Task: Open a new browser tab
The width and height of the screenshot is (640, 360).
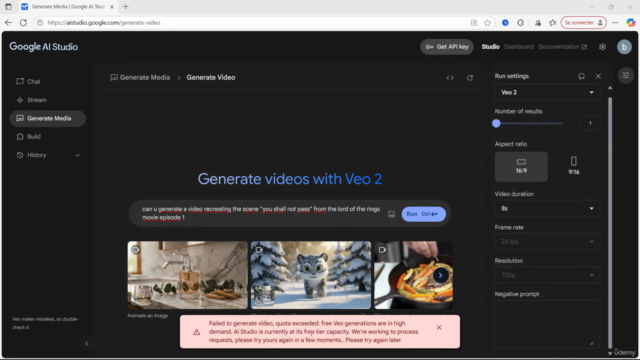Action: tap(126, 7)
